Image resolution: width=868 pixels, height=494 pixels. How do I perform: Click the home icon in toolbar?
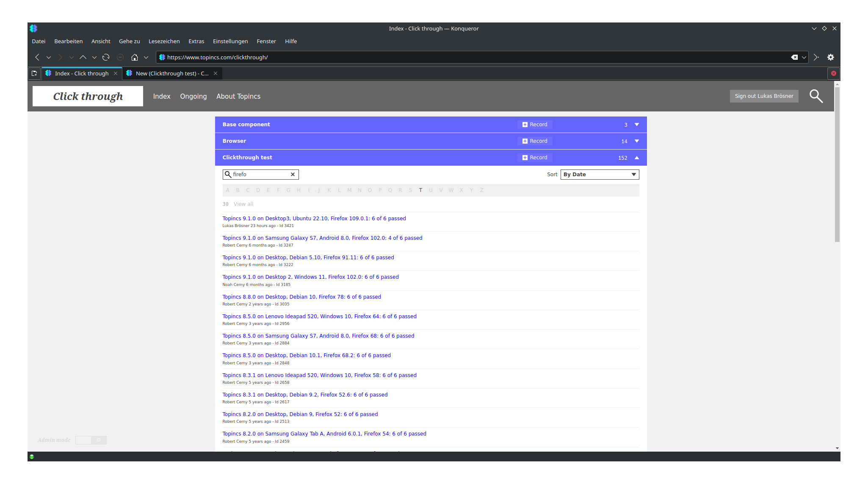[135, 57]
